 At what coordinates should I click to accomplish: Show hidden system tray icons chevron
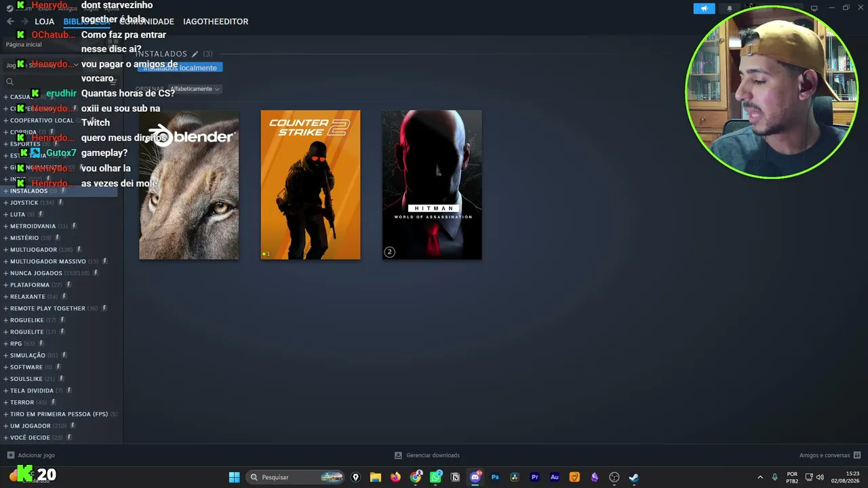(x=760, y=477)
